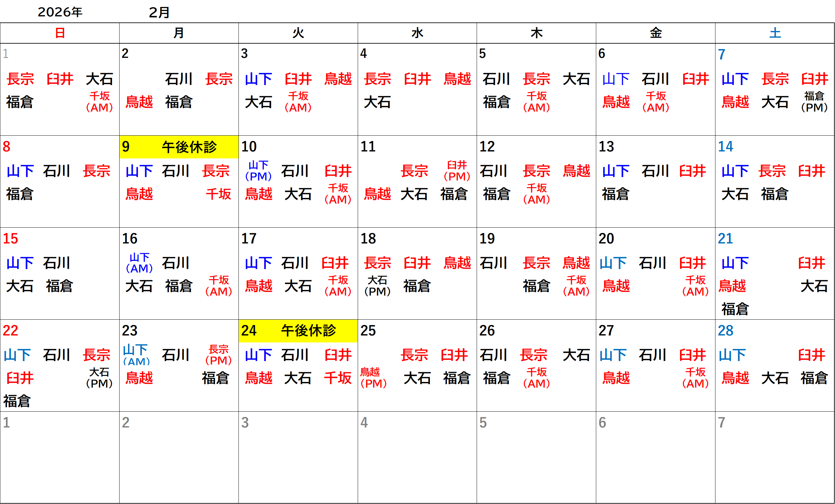Click the 水 Wednesday column header
835x504 pixels.
417,33
